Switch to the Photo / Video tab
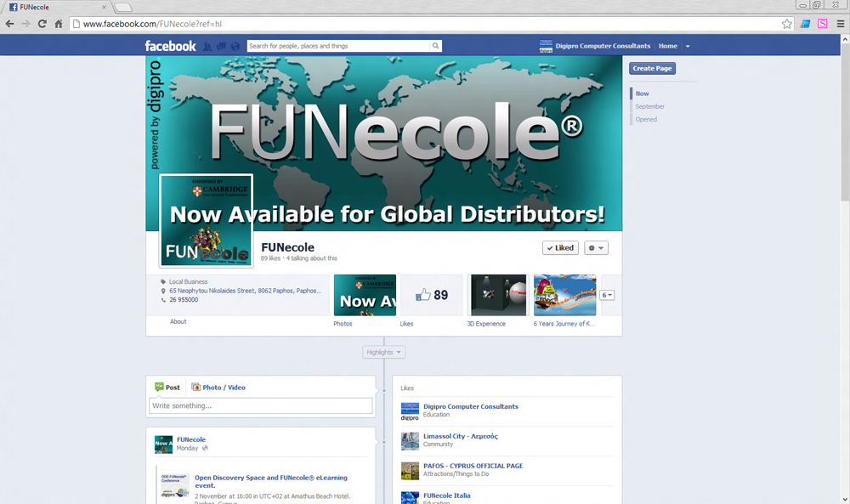The width and height of the screenshot is (850, 504). 218,388
